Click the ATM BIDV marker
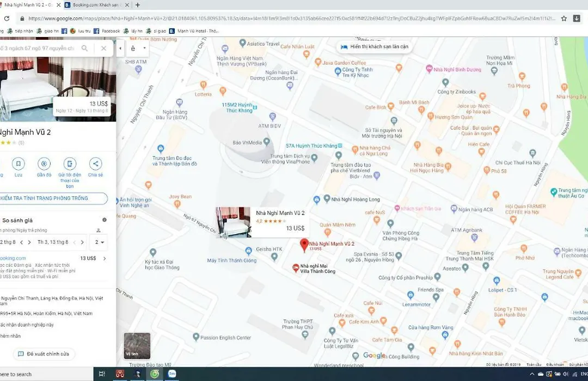The image size is (588, 381). [x=273, y=116]
